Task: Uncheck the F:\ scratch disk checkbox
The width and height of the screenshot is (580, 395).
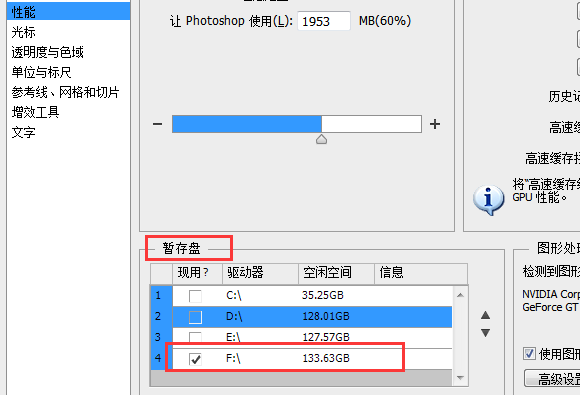Action: point(195,359)
